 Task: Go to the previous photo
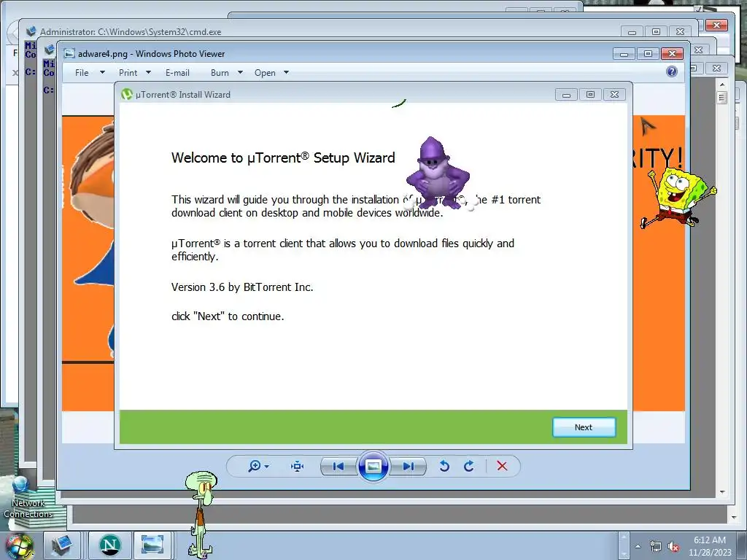[338, 466]
